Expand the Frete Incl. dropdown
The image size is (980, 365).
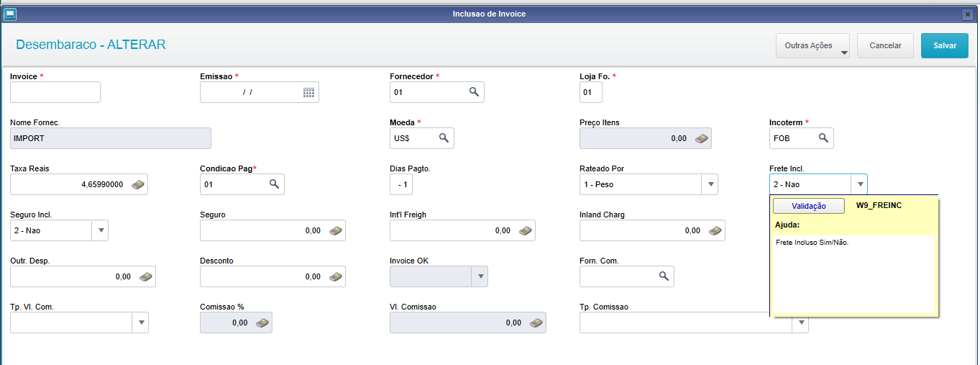tap(859, 184)
